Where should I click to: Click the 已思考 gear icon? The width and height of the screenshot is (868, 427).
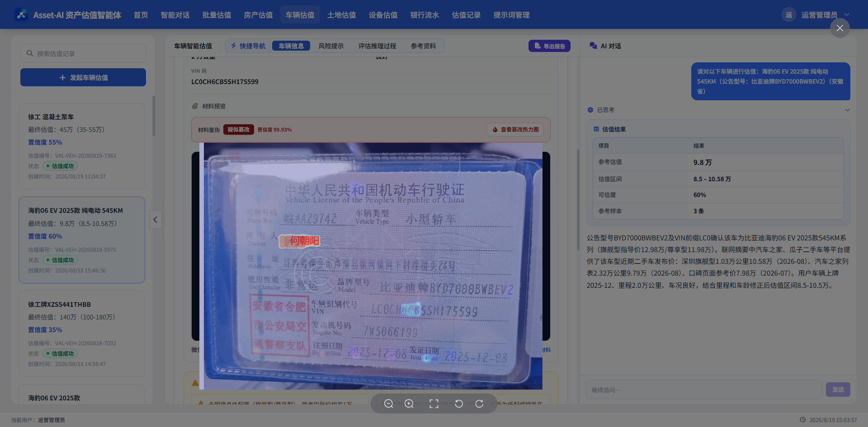[590, 110]
